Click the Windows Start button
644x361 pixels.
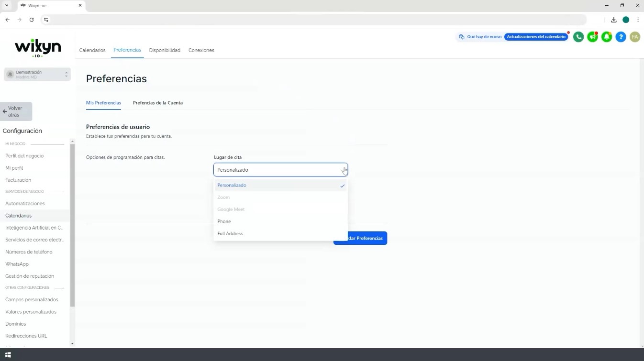click(x=8, y=355)
